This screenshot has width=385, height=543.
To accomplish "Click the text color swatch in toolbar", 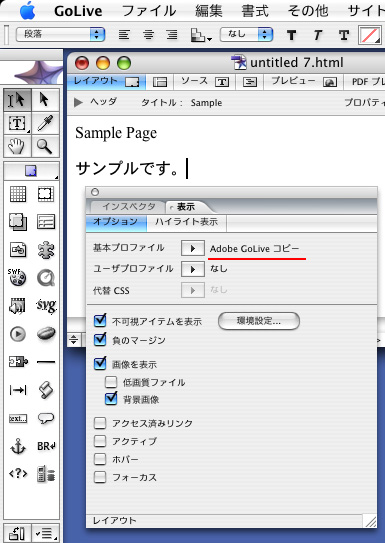I will coord(370,35).
